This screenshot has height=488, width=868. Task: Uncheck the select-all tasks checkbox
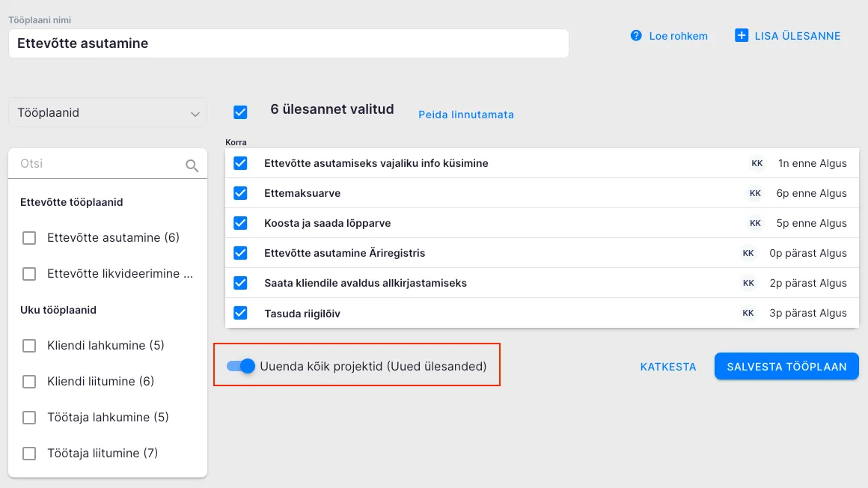click(x=240, y=112)
